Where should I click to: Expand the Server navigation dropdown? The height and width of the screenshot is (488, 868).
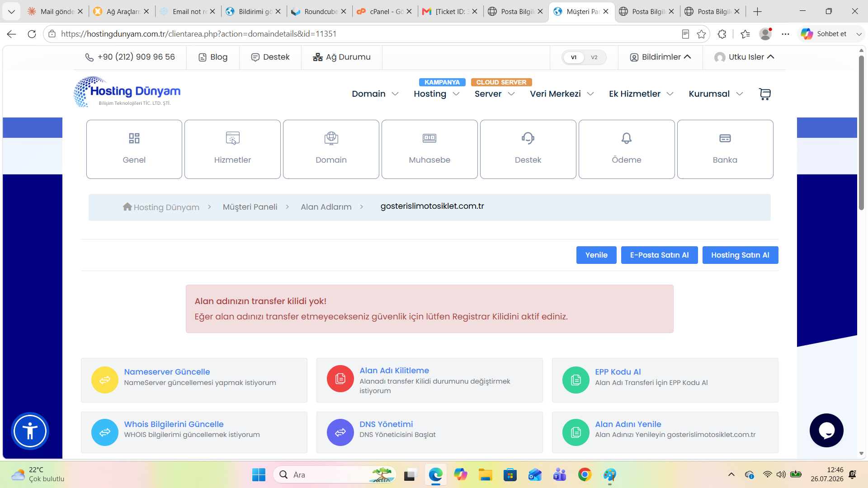[x=495, y=94]
